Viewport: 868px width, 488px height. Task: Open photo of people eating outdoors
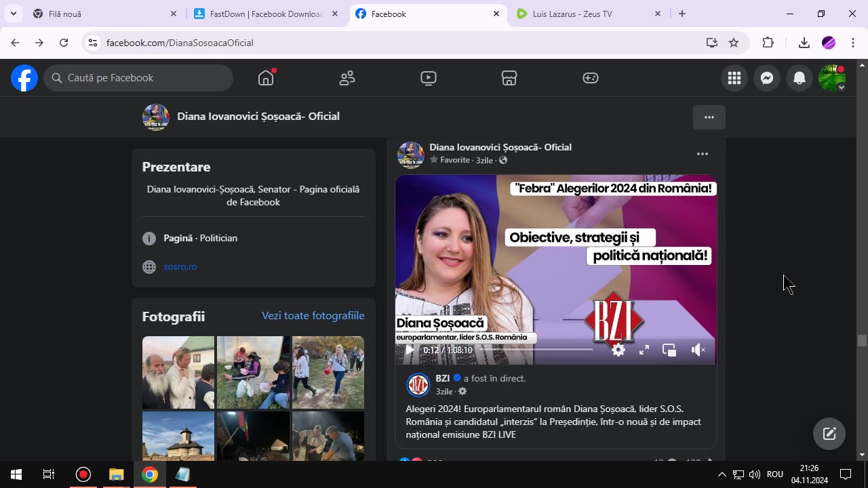(x=253, y=373)
